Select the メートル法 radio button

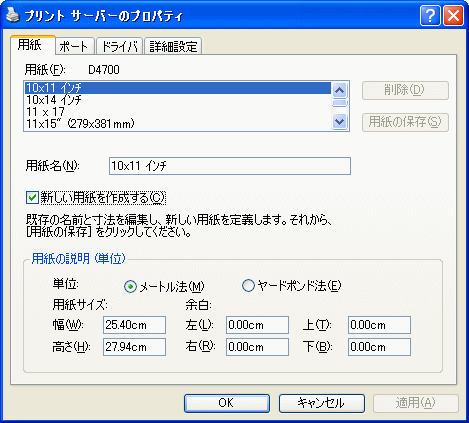[x=130, y=286]
